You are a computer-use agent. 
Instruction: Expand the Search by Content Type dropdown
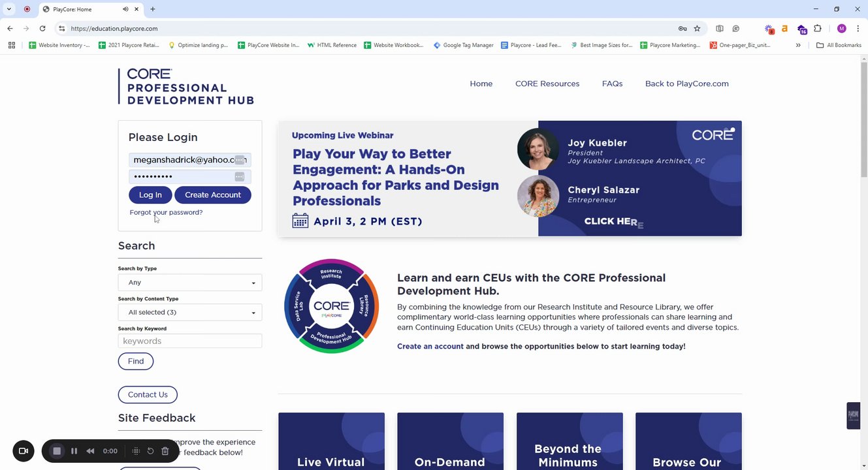[x=190, y=312]
